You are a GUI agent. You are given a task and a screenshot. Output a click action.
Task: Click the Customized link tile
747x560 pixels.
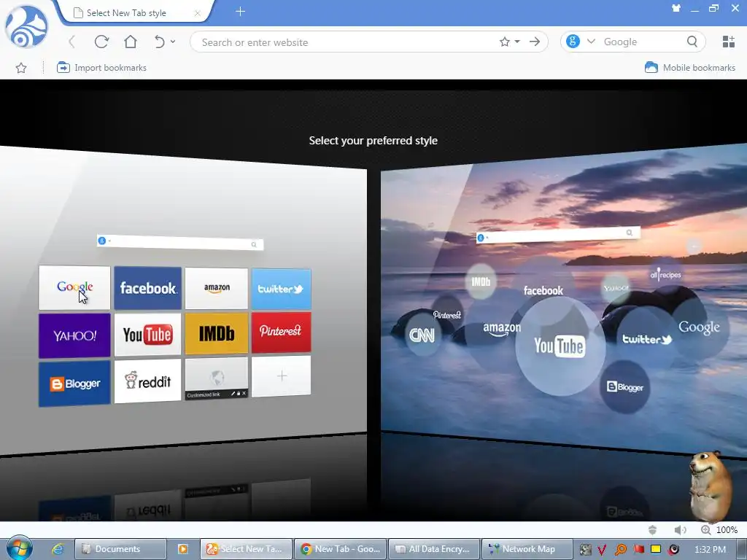pyautogui.click(x=217, y=378)
